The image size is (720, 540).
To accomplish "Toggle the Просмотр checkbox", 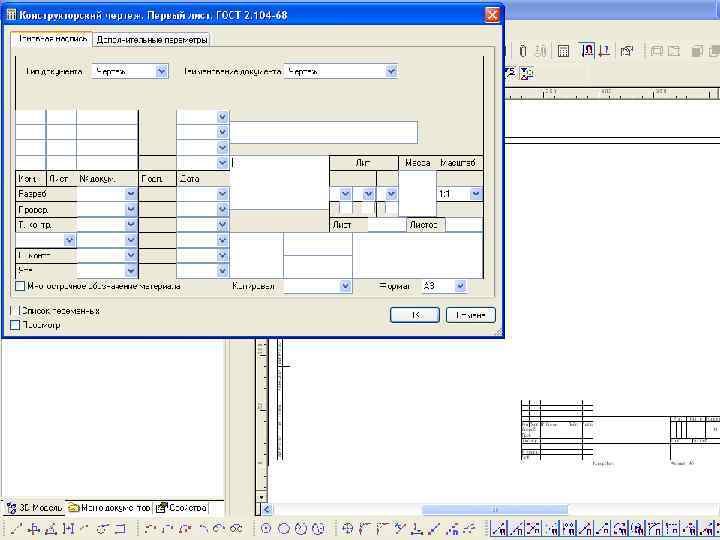I will point(15,325).
